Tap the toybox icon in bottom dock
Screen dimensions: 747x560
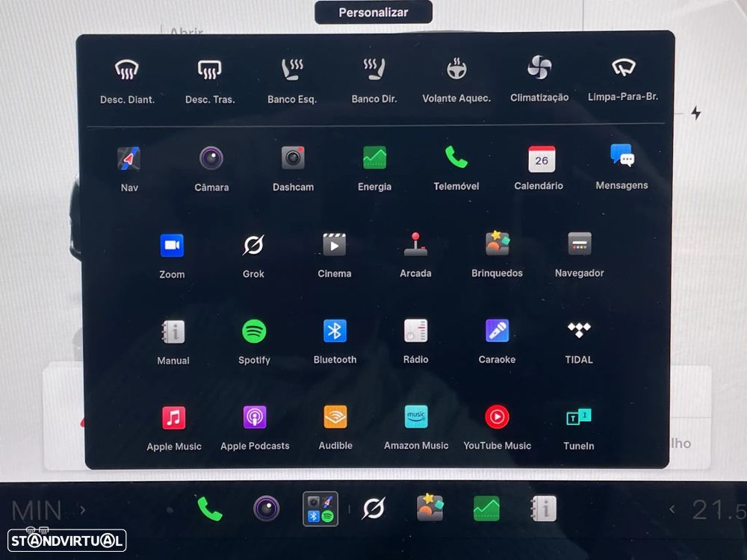[430, 508]
